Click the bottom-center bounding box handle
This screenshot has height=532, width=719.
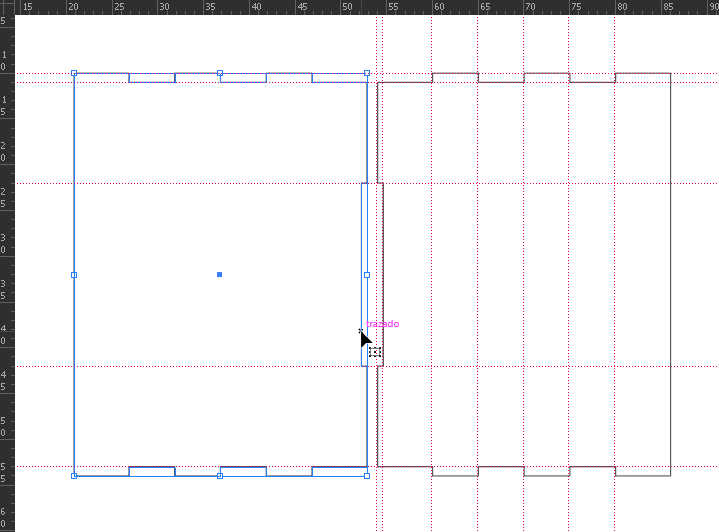coord(220,476)
